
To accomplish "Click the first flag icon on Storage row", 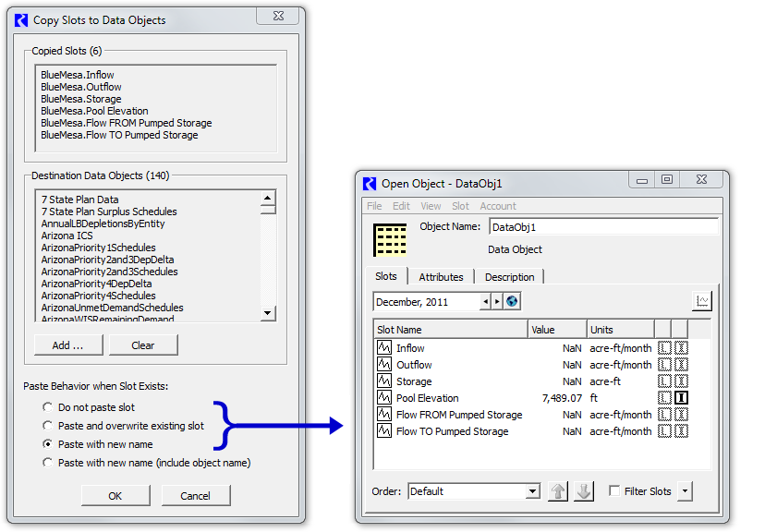I will coord(664,381).
